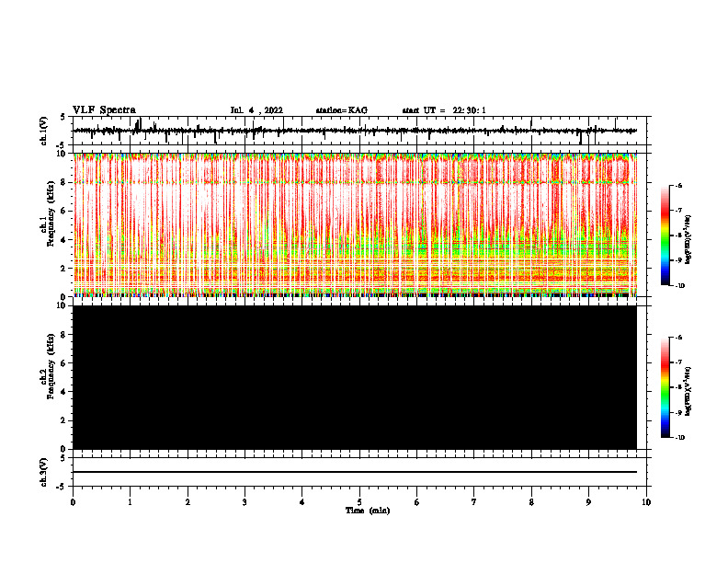Click the "start UT = 22:30:1" label
The image size is (728, 563).
(x=444, y=110)
